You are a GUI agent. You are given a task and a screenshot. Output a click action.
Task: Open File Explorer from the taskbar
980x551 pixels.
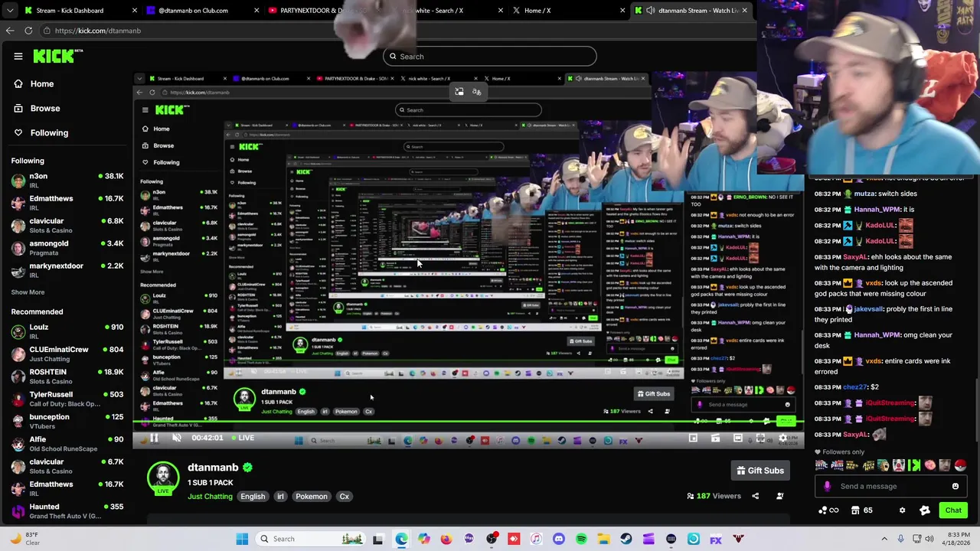pos(603,539)
